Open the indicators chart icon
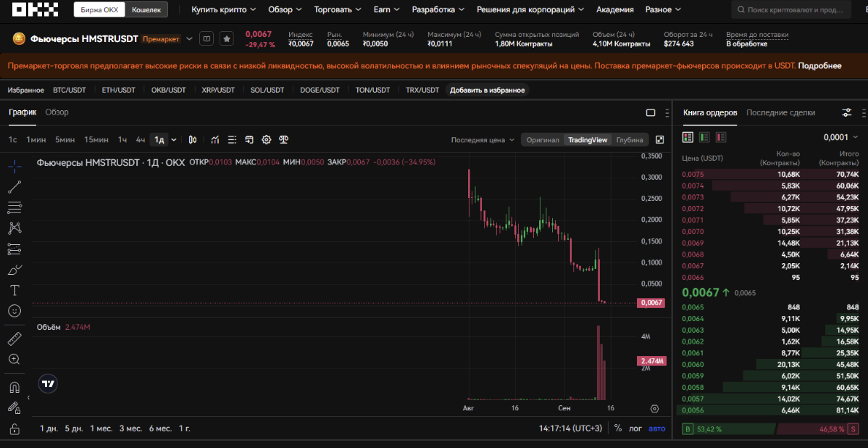The image size is (868, 448). tap(215, 140)
